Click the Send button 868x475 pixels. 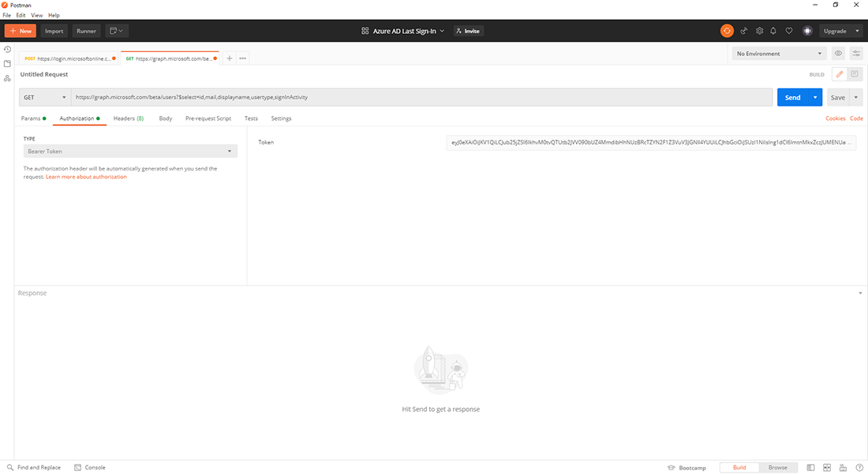coord(793,97)
